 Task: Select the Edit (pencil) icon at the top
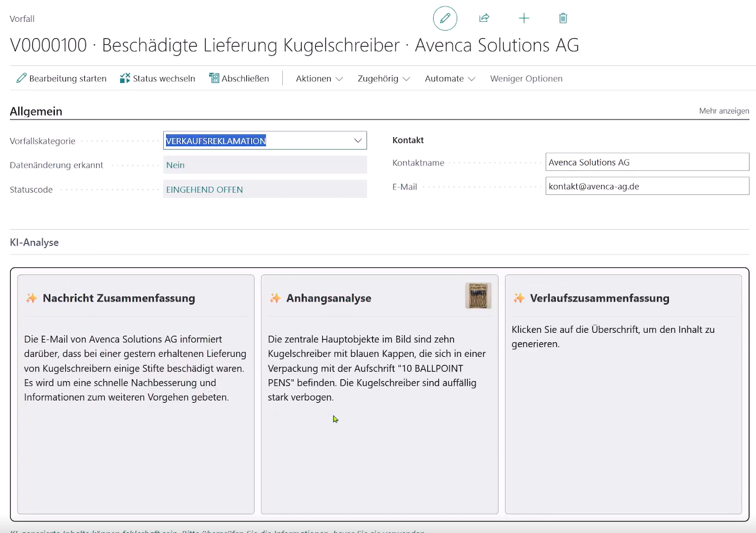click(445, 18)
